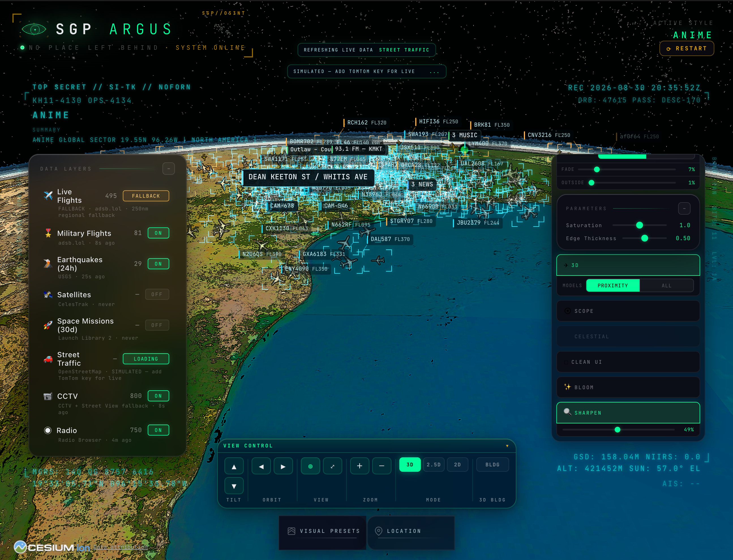
Task: Click the BLOOM effect button
Action: coord(628,387)
